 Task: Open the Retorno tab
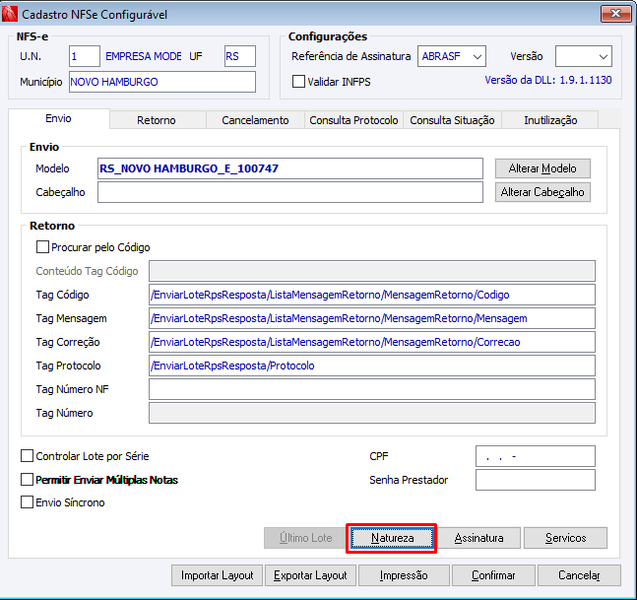point(156,120)
